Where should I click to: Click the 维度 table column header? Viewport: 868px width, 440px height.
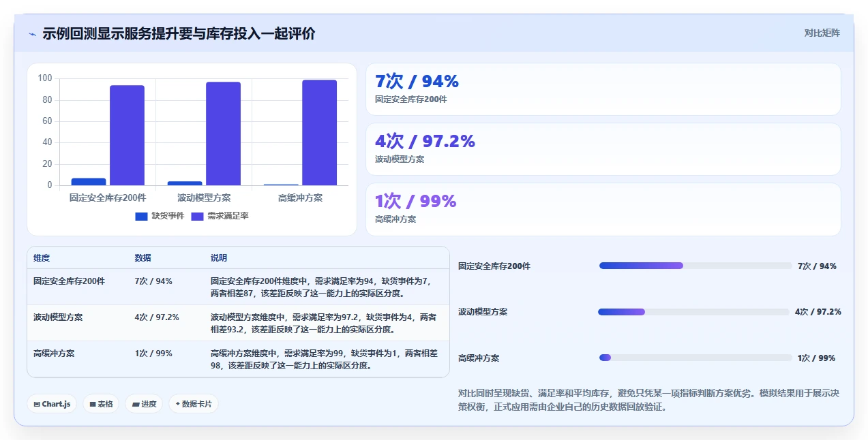(42, 258)
